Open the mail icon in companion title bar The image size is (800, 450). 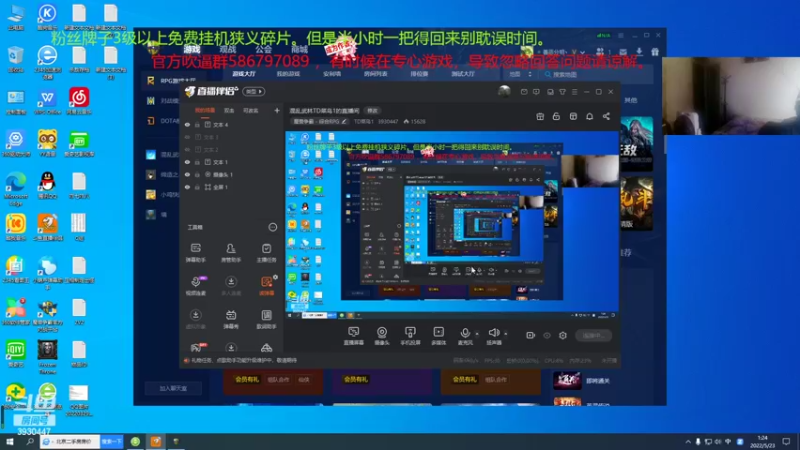tap(524, 92)
